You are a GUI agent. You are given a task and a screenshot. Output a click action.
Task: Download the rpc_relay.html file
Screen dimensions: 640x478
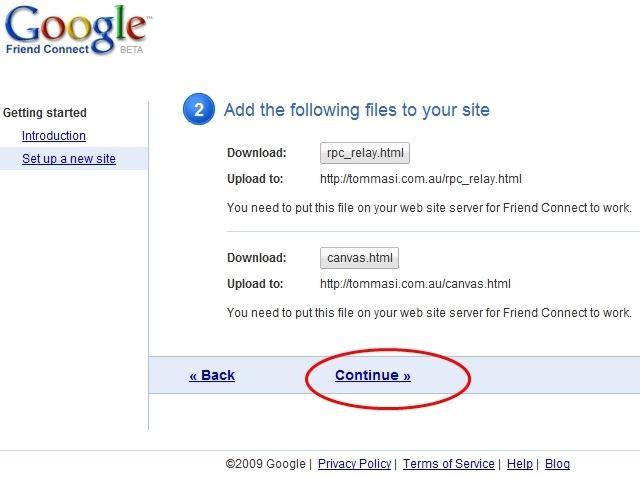366,153
